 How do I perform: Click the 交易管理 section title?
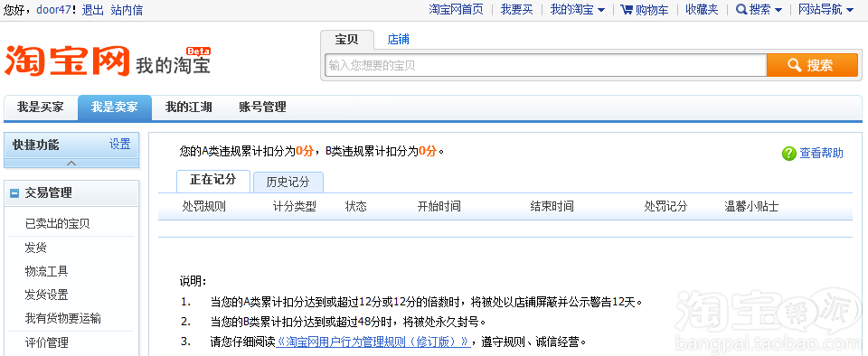pyautogui.click(x=48, y=193)
